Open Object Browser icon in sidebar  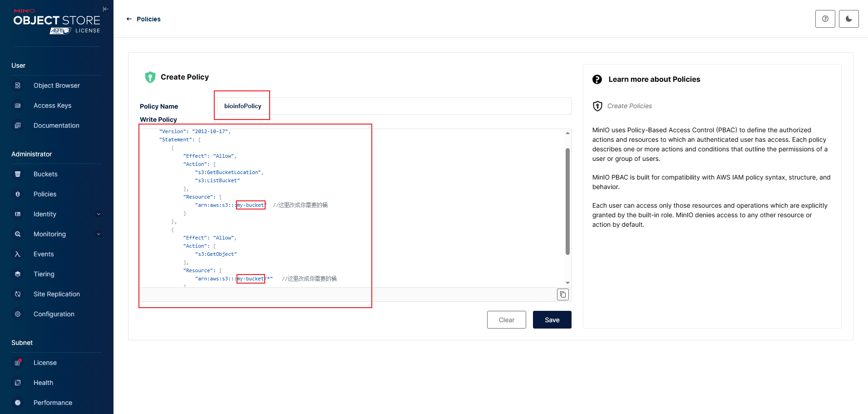(x=18, y=85)
